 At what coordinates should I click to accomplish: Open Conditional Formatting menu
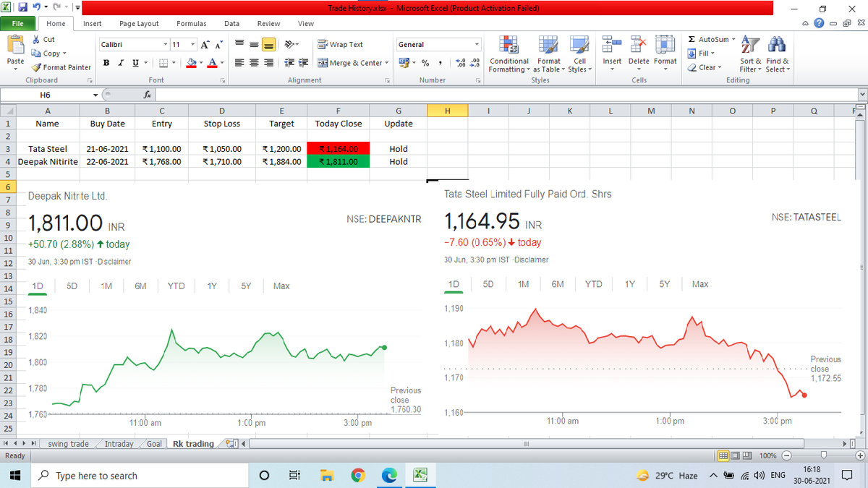509,54
